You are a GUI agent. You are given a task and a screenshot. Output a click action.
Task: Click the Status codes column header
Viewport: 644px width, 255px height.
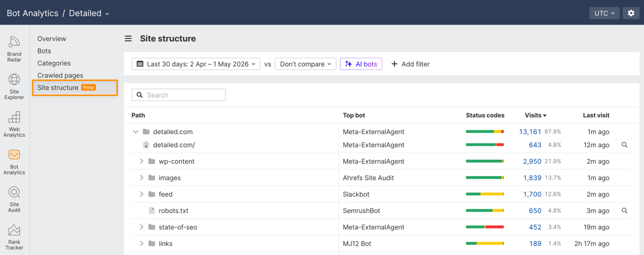coord(485,115)
